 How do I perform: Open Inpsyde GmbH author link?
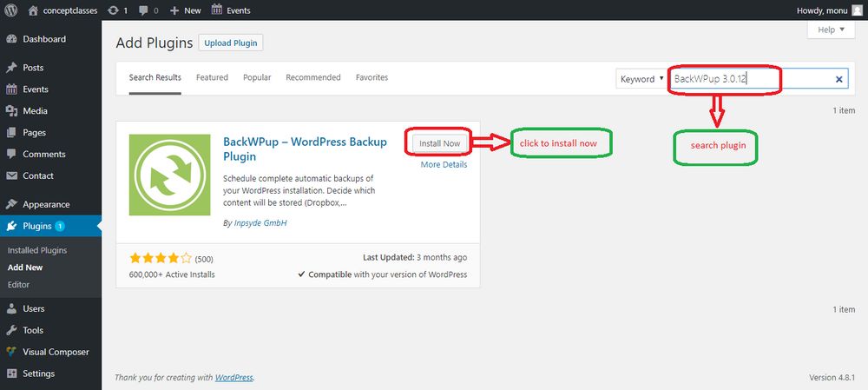pos(260,222)
